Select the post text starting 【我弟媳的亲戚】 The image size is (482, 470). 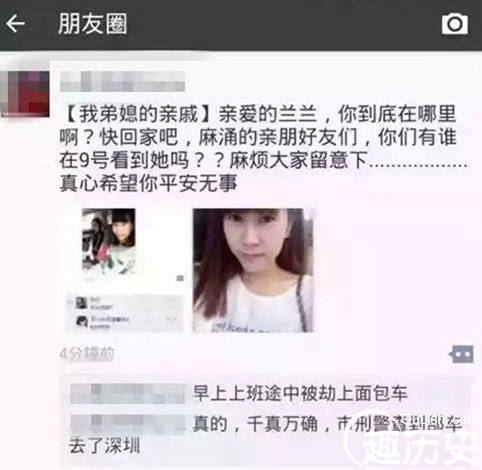coord(258,149)
